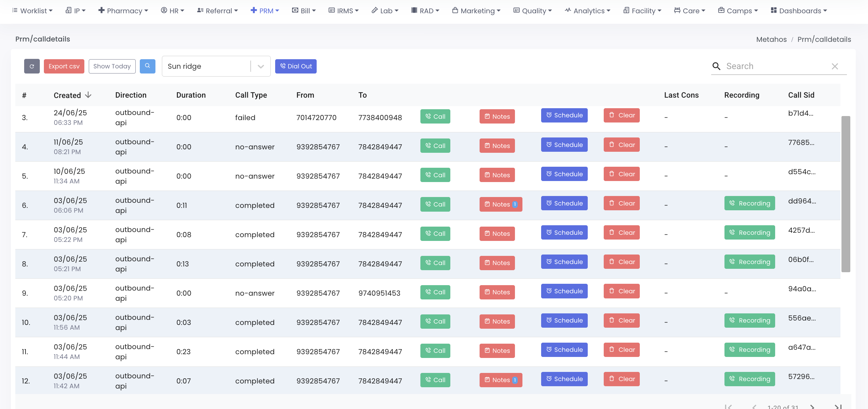Go to next page of results
The width and height of the screenshot is (868, 409).
tap(812, 406)
